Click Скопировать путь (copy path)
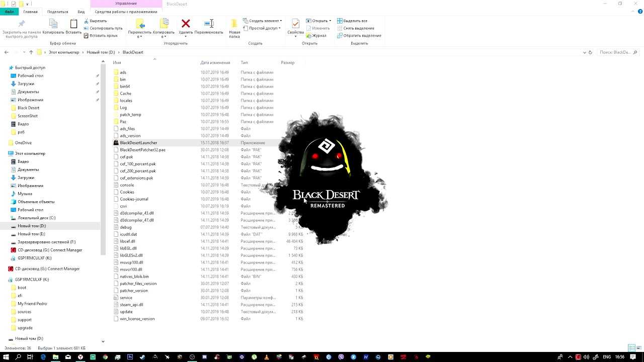Image resolution: width=644 pixels, height=362 pixels. coord(103,28)
